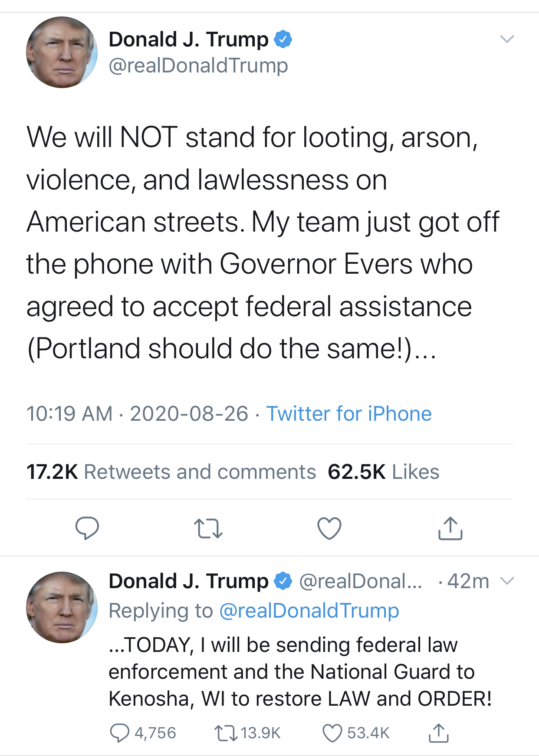This screenshot has width=539, height=756.
Task: Open the main tweet's profile picture
Action: click(x=62, y=52)
